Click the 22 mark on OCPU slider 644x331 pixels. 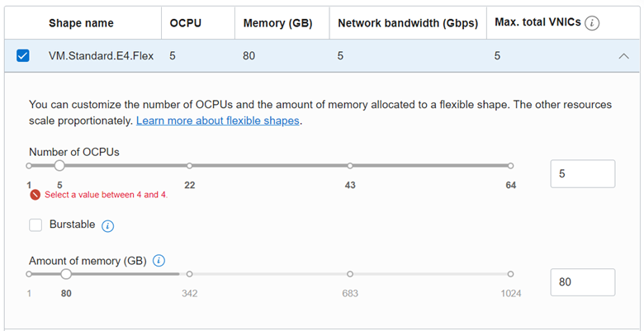pos(189,166)
